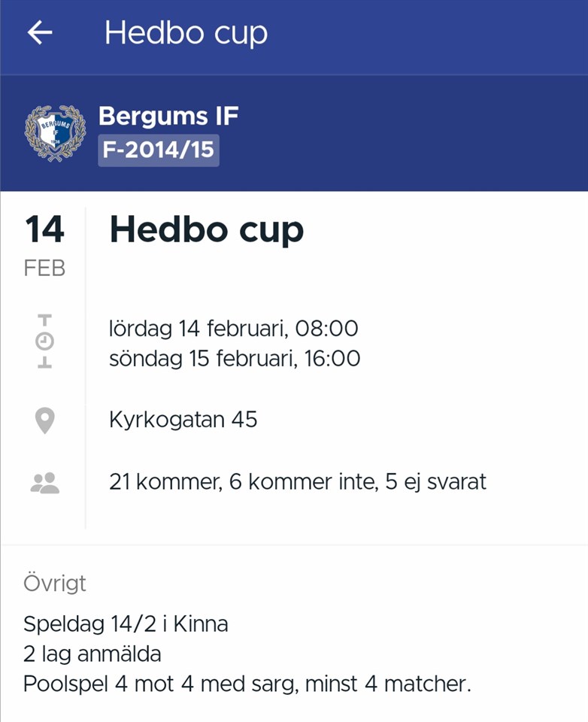Screen dimensions: 588x722
Task: Tap the Poolspel 4 mot 4 description
Action: (247, 685)
